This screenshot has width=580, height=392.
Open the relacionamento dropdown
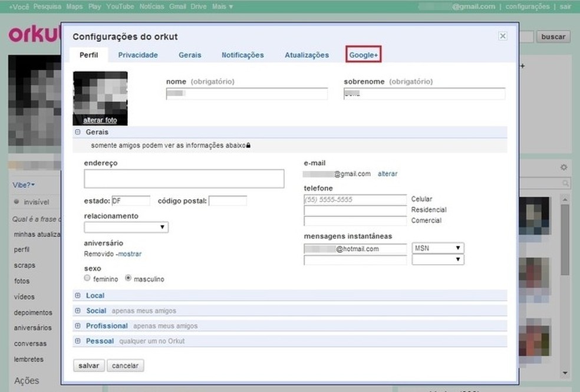[x=126, y=227]
